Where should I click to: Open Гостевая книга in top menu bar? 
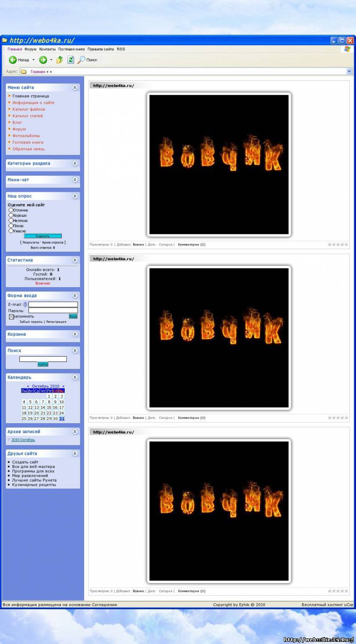(x=71, y=49)
